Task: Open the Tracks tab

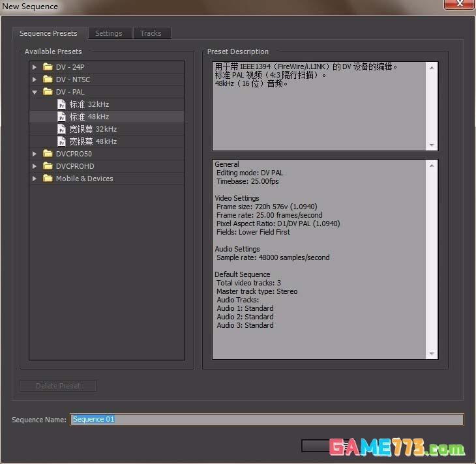Action: pos(151,33)
